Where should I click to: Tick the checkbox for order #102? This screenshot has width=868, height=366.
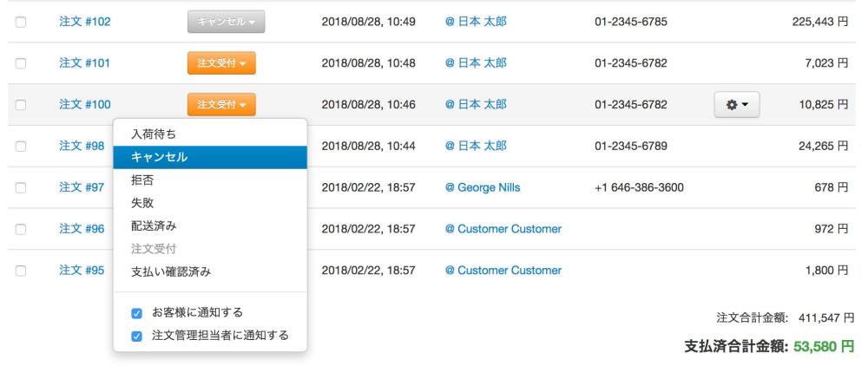(x=21, y=22)
